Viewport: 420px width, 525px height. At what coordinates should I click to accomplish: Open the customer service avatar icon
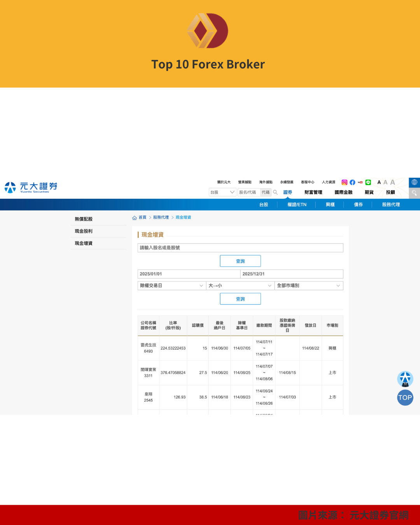[x=405, y=379]
